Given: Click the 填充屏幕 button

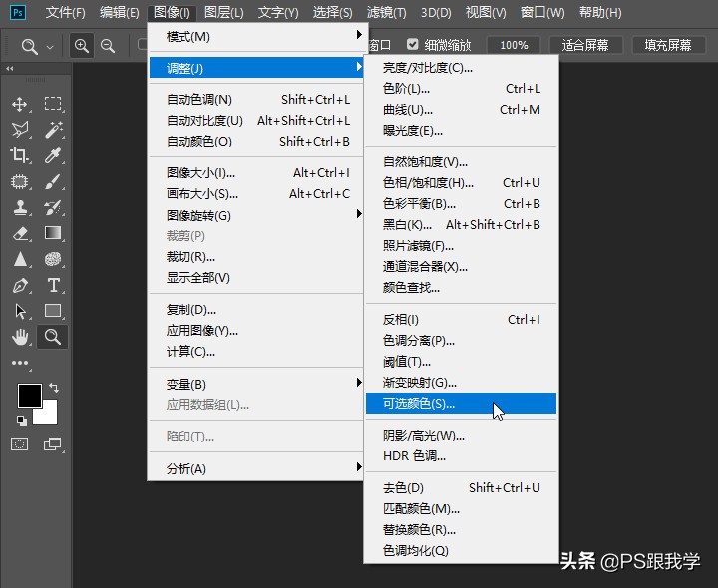Looking at the screenshot, I should [x=668, y=45].
